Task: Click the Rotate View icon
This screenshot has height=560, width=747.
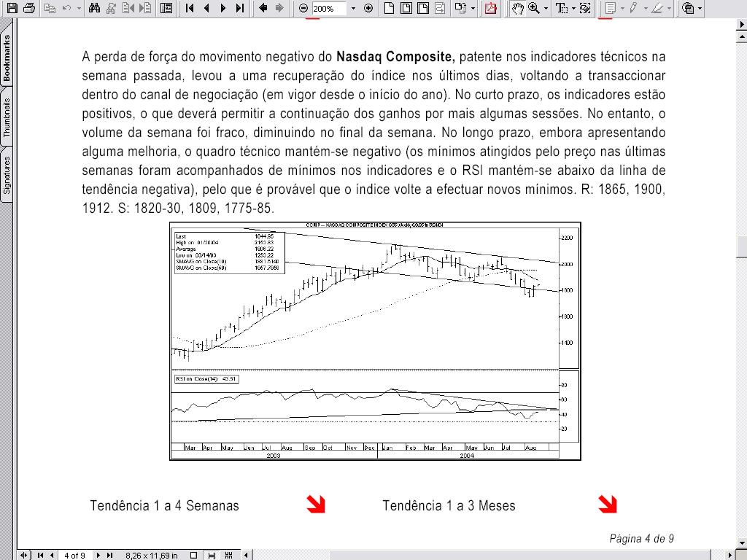Action: coord(460,7)
